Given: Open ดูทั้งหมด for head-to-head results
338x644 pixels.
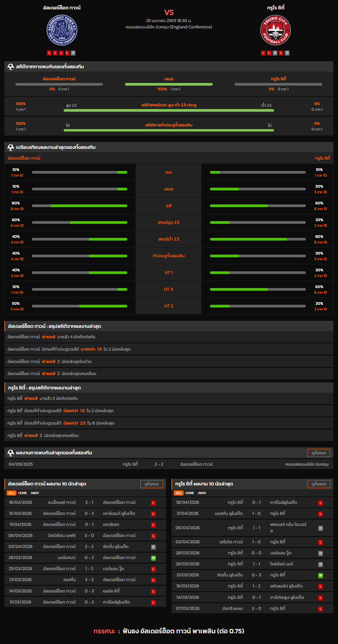Looking at the screenshot, I should [x=319, y=453].
